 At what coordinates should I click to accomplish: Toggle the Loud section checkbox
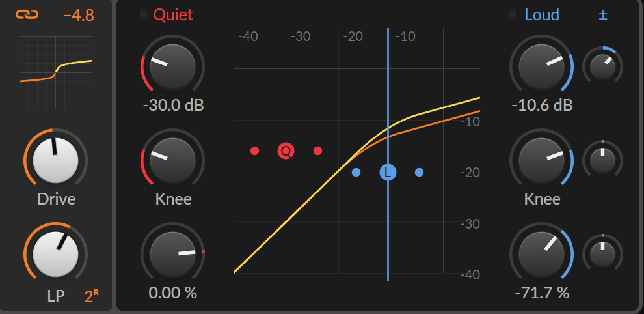pyautogui.click(x=512, y=14)
